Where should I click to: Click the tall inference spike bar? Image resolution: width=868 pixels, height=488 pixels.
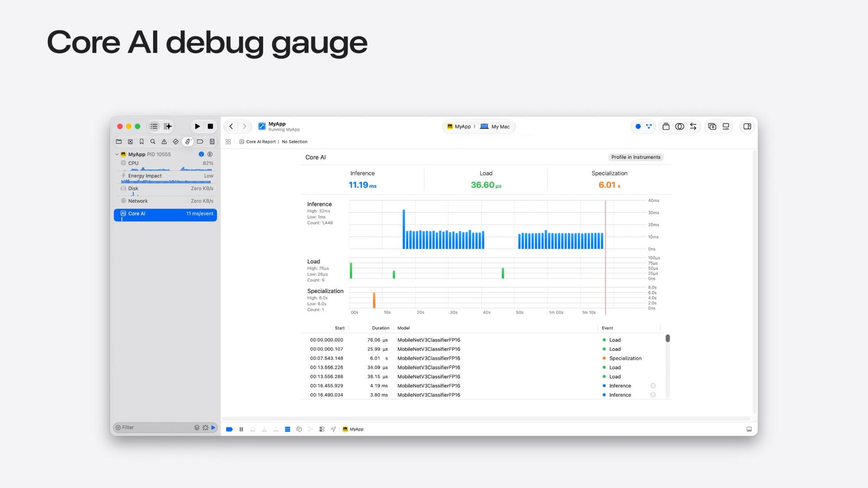(404, 229)
